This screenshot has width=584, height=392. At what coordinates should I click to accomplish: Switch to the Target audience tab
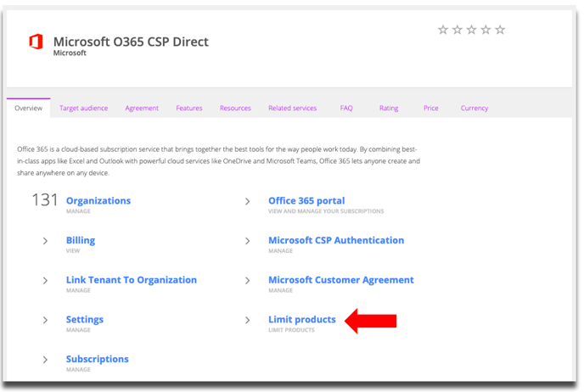click(83, 109)
